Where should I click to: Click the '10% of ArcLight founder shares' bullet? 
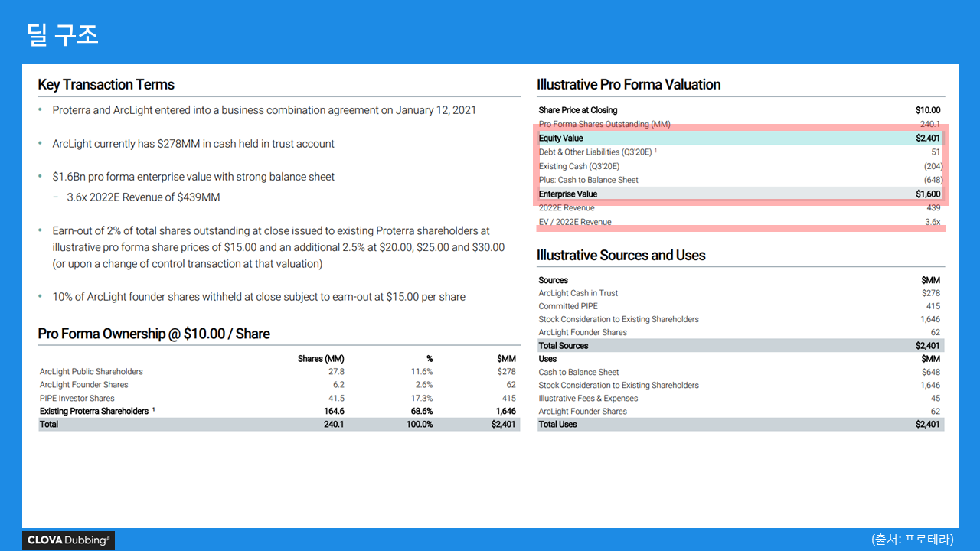point(259,297)
